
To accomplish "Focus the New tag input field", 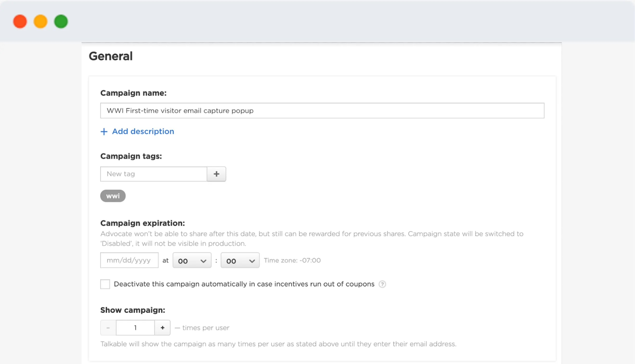I will (153, 174).
